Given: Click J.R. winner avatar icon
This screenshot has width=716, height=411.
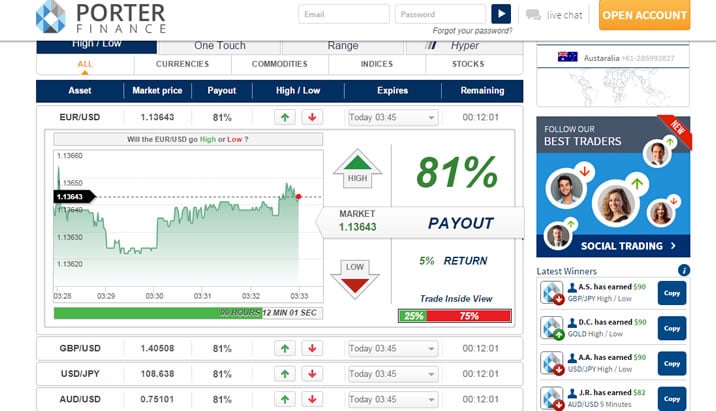Looking at the screenshot, I should 552,399.
